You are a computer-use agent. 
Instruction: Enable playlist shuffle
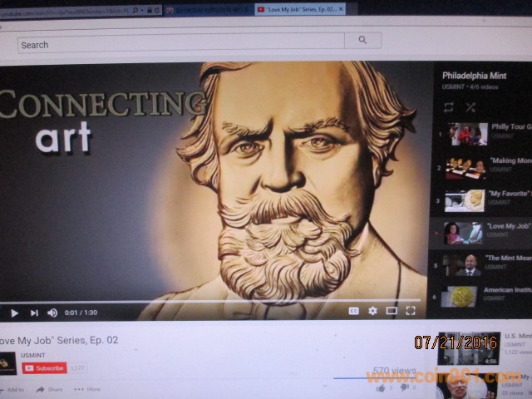470,107
